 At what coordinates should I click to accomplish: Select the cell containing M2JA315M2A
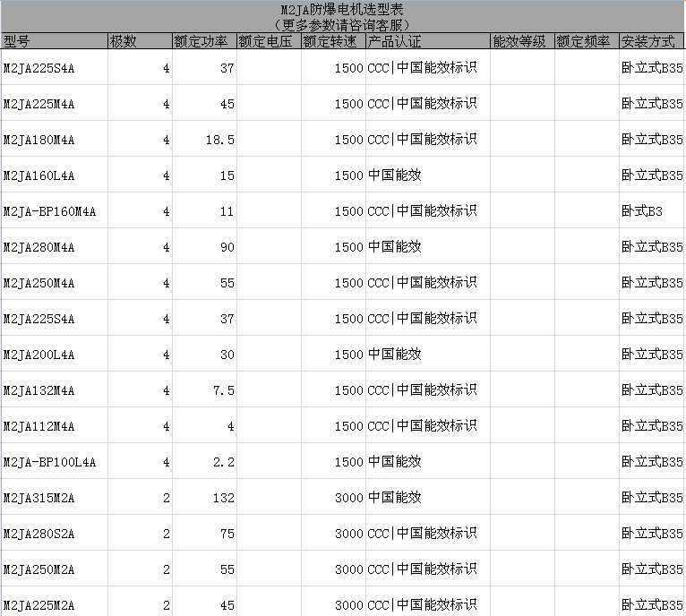pyautogui.click(x=54, y=498)
